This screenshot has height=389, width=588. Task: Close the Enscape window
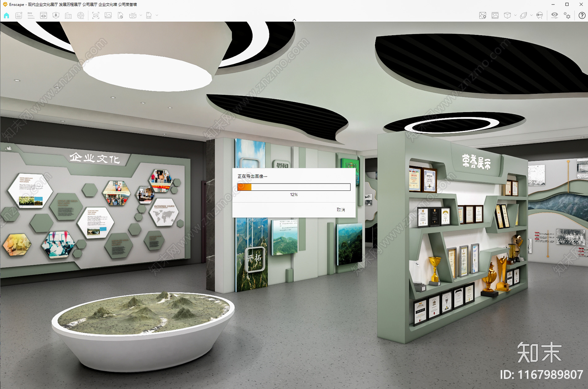coord(581,4)
